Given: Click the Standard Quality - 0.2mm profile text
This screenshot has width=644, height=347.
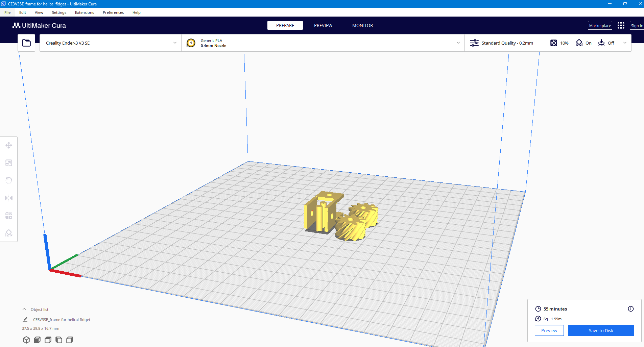Looking at the screenshot, I should point(507,43).
